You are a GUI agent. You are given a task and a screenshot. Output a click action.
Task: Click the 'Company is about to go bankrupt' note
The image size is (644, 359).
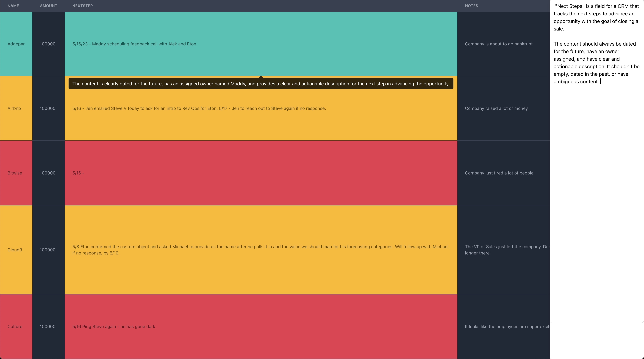tap(499, 44)
